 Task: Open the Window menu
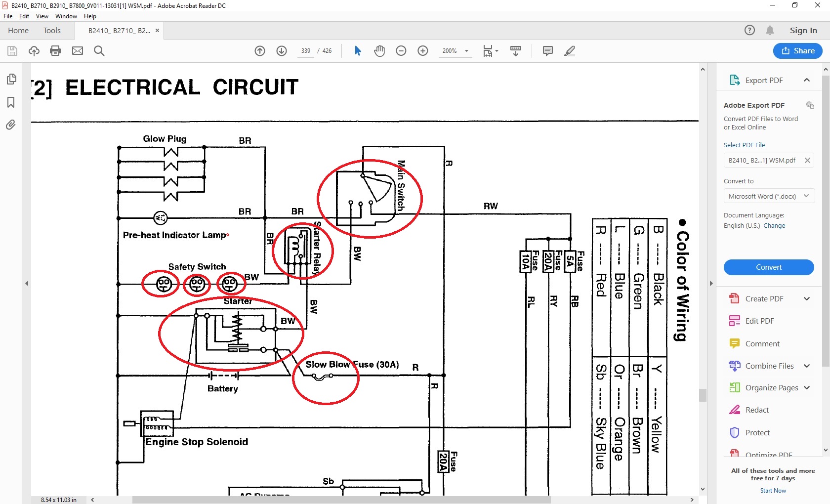[66, 16]
